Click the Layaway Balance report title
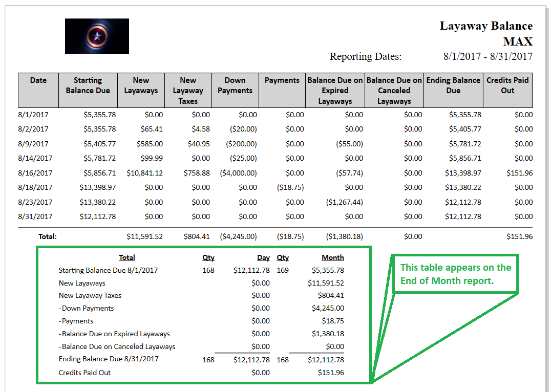This screenshot has height=392, width=551. [x=485, y=26]
